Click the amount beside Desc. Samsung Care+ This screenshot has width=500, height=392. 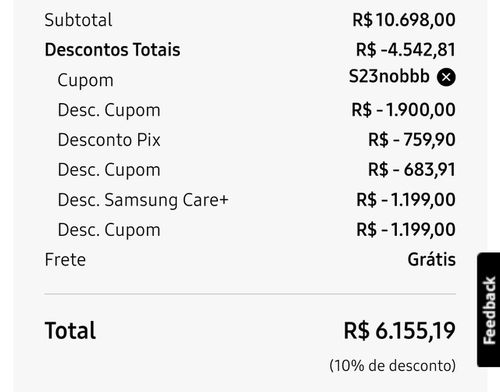pyautogui.click(x=406, y=200)
